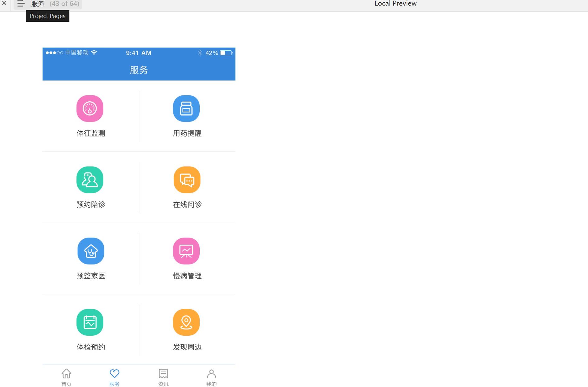Close the preview sidebar with X
The width and height of the screenshot is (588, 387).
coord(4,3)
